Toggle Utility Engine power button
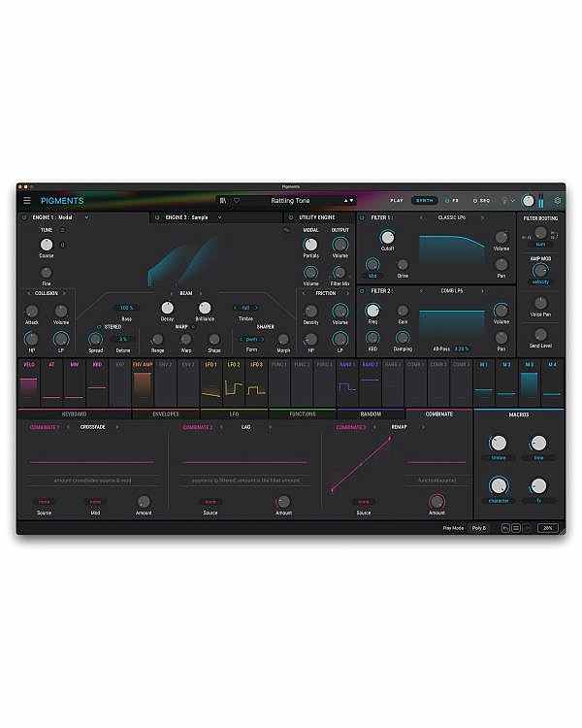 [x=291, y=217]
